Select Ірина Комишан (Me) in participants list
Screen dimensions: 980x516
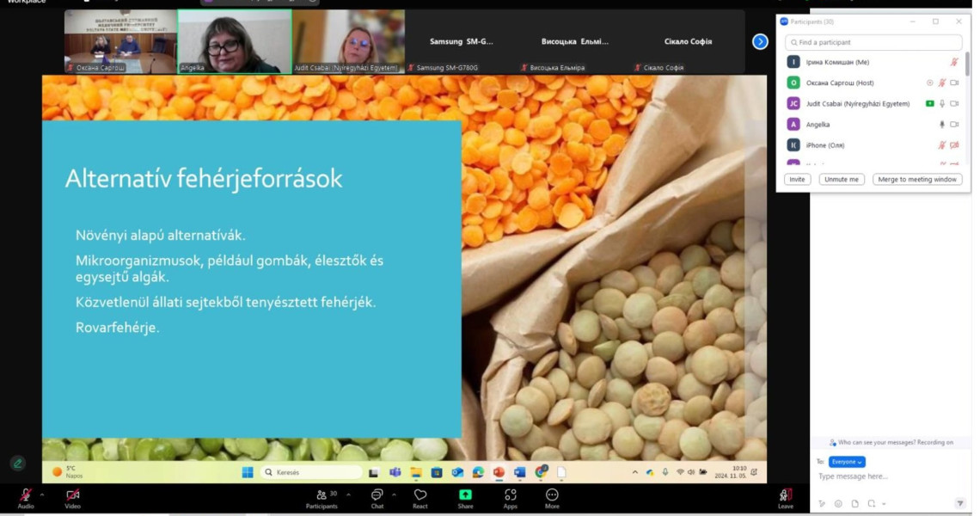pyautogui.click(x=873, y=62)
